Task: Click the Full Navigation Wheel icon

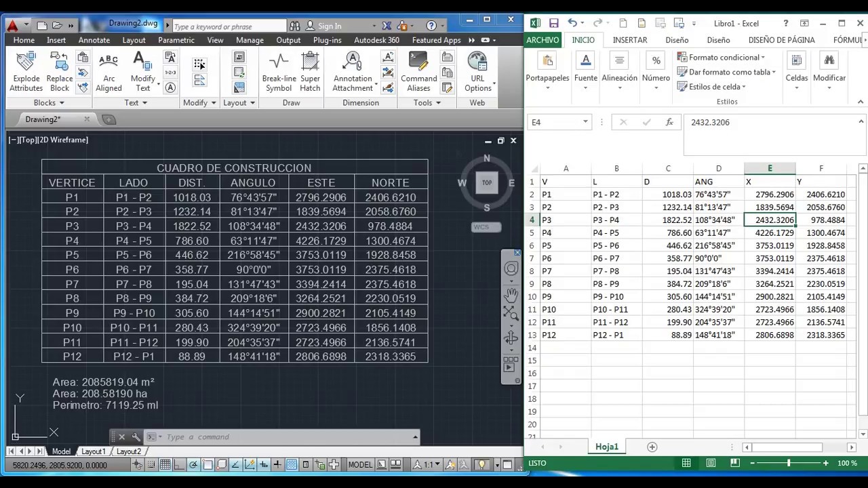Action: (511, 268)
